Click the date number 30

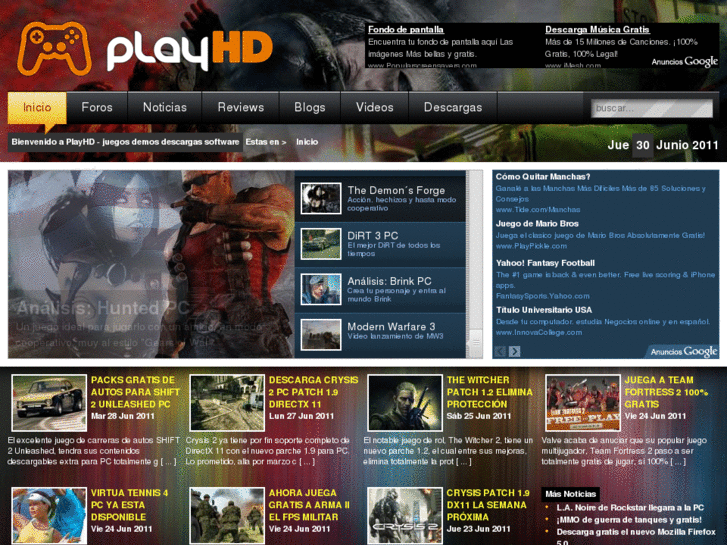click(x=643, y=145)
